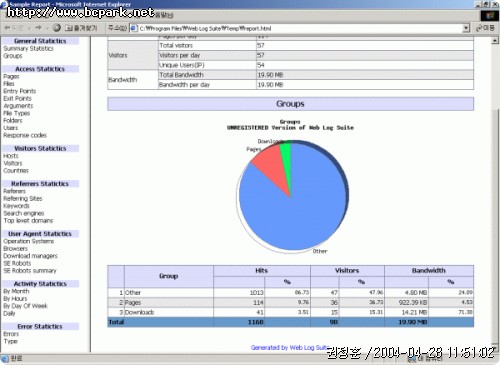Viewport: 500px width, 365px height.
Task: Select the By Day Of Week link
Action: point(25,306)
